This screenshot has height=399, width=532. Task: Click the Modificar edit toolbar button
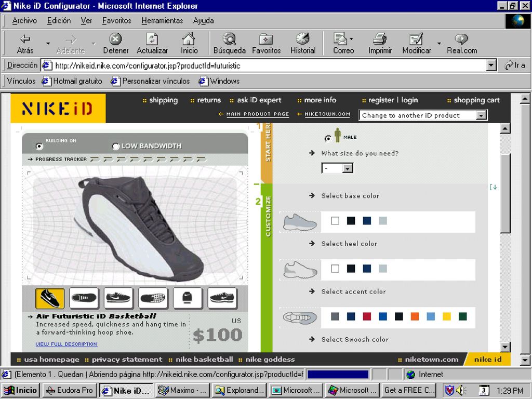tap(416, 44)
